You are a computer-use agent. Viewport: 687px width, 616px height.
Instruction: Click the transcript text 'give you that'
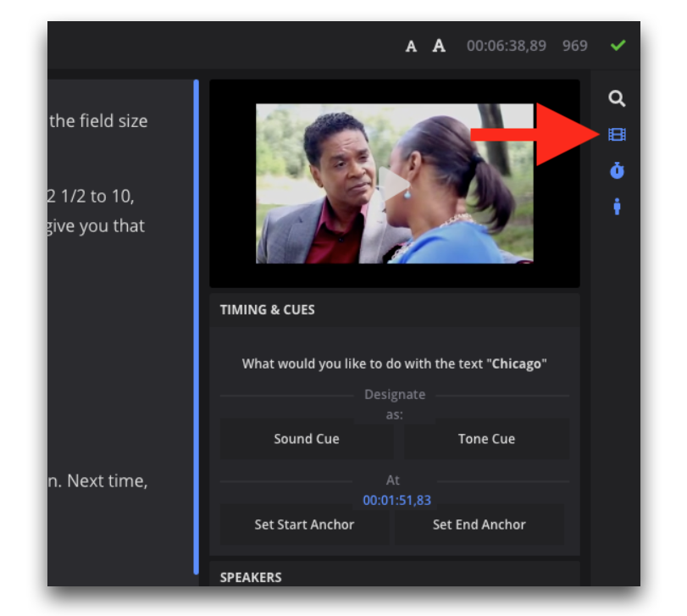point(96,226)
